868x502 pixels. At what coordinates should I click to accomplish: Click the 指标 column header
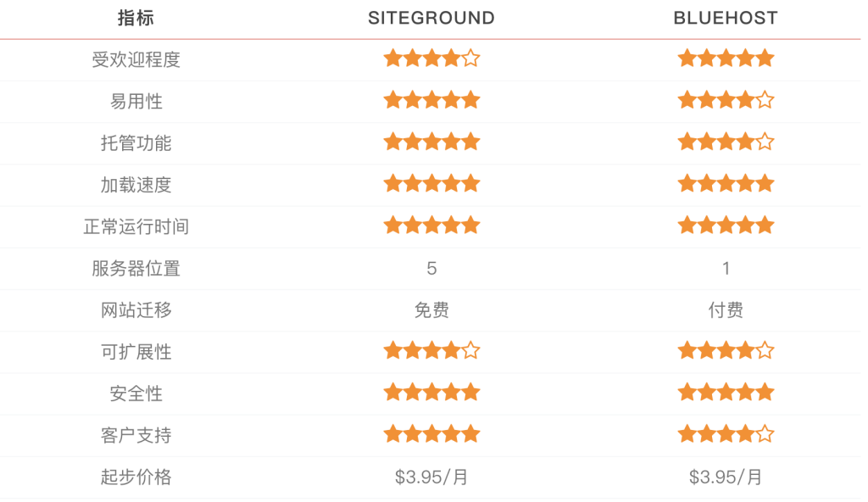point(136,18)
